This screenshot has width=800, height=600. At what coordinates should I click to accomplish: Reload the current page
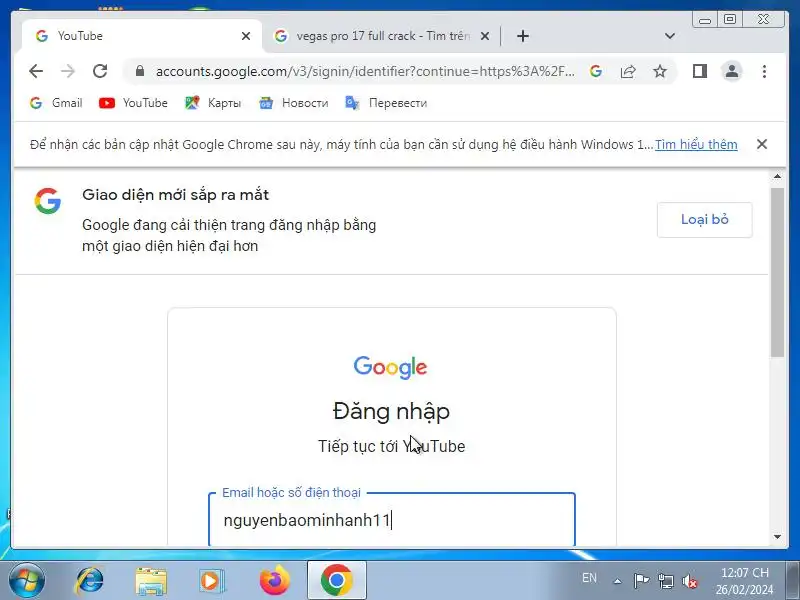pyautogui.click(x=100, y=71)
